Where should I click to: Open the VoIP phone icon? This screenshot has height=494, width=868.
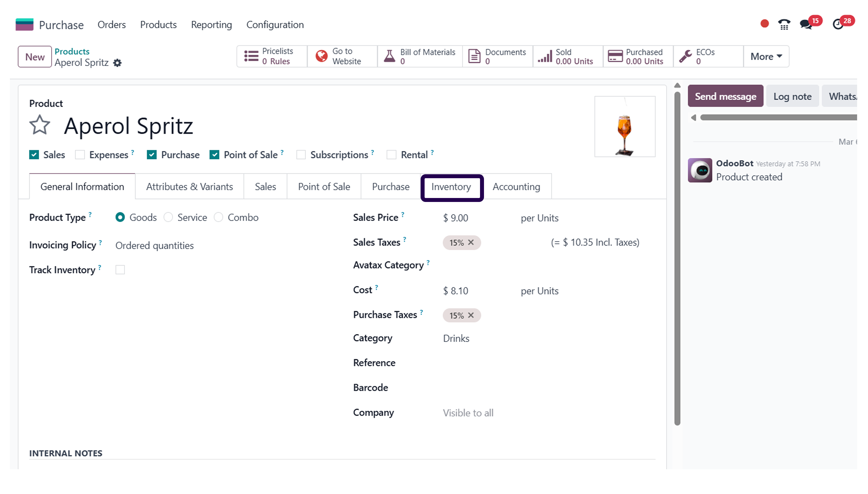pyautogui.click(x=784, y=25)
